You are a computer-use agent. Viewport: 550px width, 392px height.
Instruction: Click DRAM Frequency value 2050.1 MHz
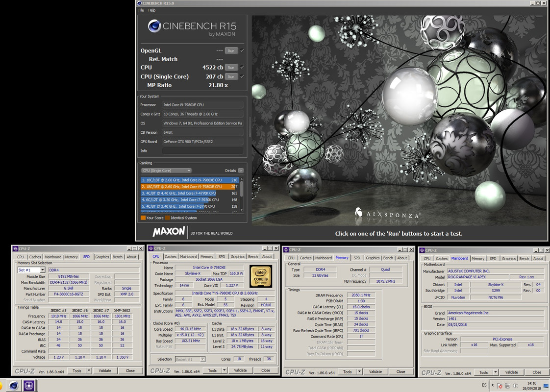[x=361, y=295]
